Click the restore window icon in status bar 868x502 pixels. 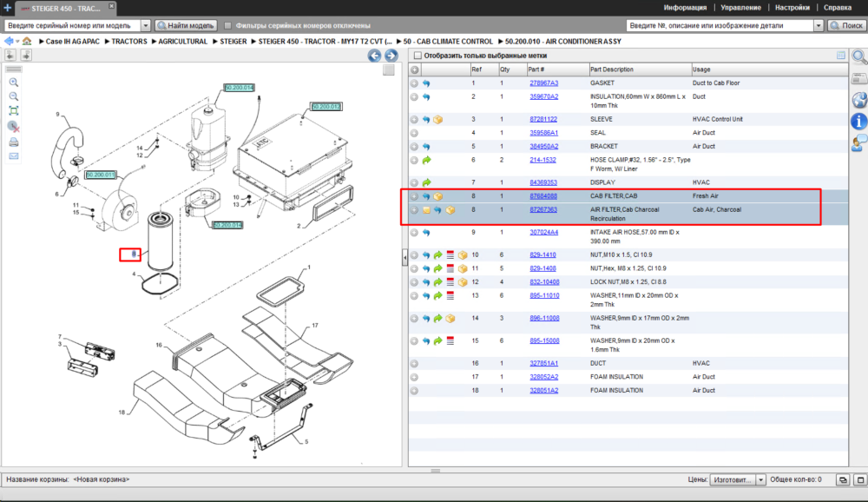(843, 479)
